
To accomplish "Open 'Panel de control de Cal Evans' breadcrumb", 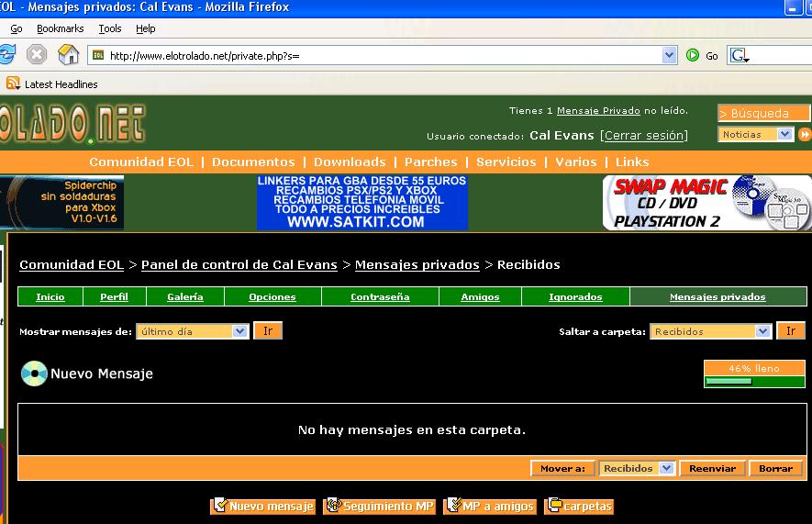I will (239, 264).
